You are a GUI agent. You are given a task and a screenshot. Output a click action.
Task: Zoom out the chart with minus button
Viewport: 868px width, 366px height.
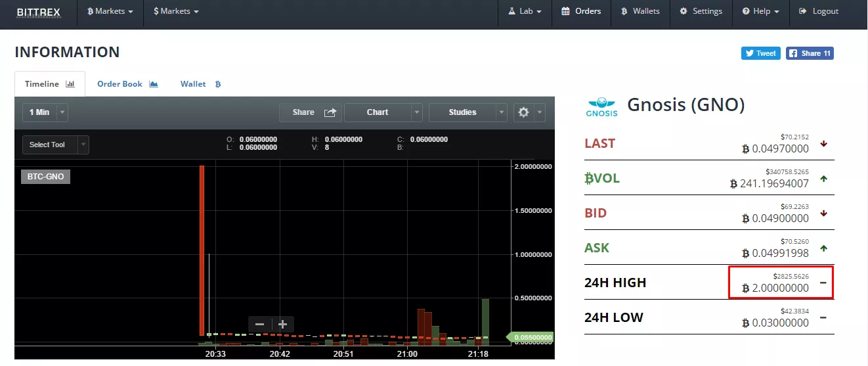260,324
